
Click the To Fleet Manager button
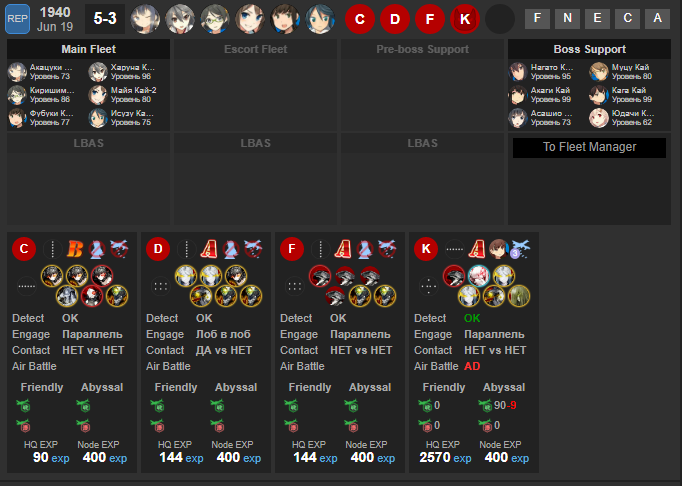[589, 147]
